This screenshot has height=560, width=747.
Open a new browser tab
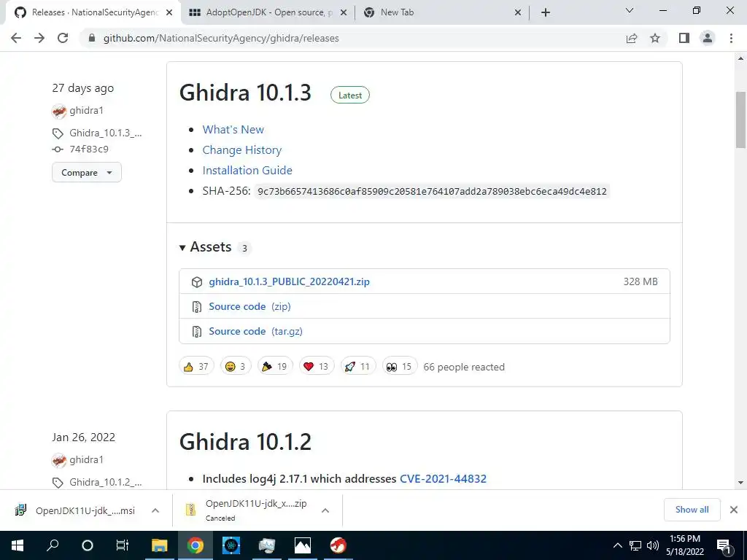(546, 12)
